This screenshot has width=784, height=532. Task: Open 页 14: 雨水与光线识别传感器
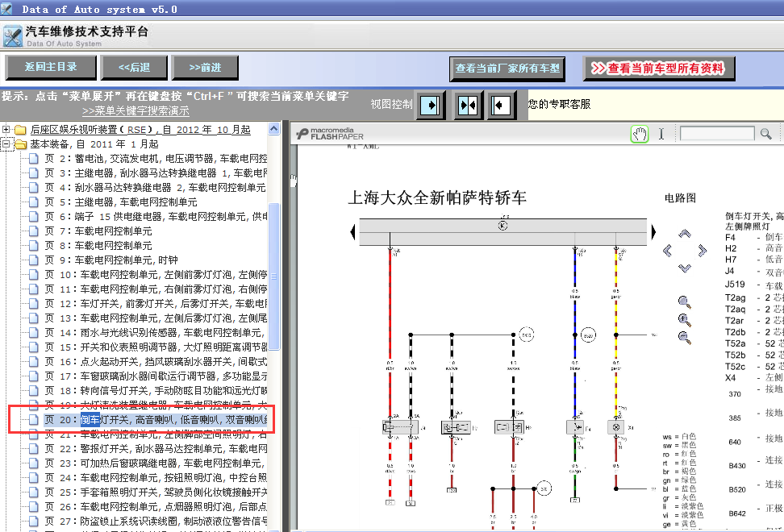pyautogui.click(x=156, y=333)
